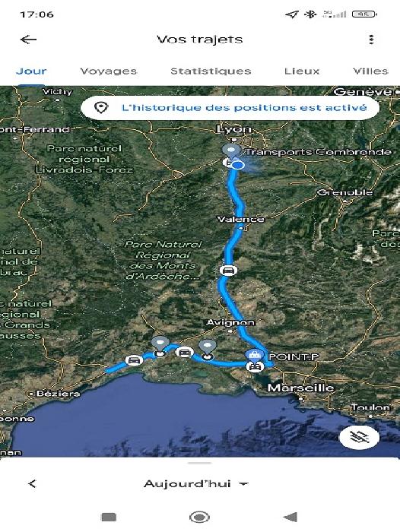Image resolution: width=400 pixels, height=532 pixels.
Task: Toggle the satellite map layer button
Action: tap(359, 437)
